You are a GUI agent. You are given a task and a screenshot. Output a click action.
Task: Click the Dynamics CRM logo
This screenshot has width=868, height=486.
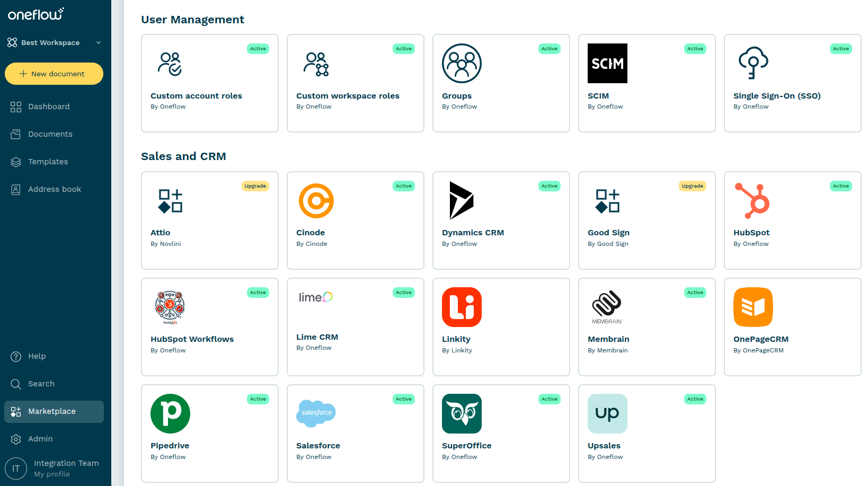pos(462,200)
